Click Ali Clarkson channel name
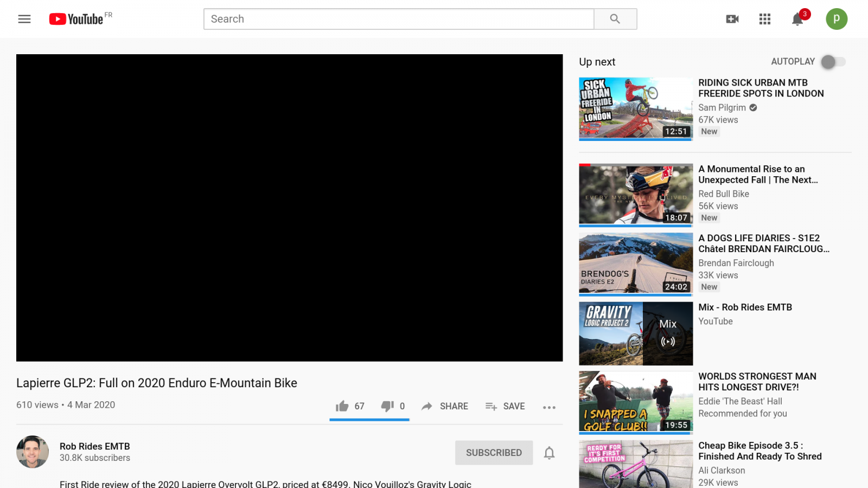This screenshot has height=488, width=868. coord(722,471)
